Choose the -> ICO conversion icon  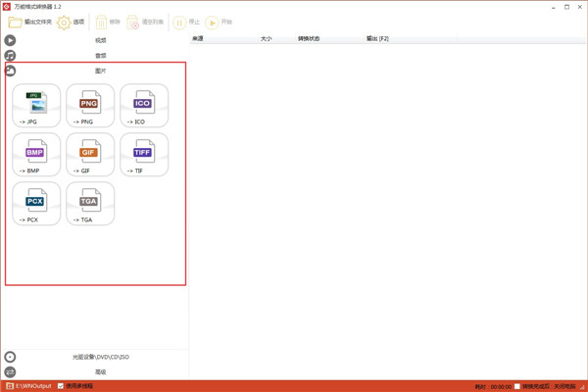144,106
